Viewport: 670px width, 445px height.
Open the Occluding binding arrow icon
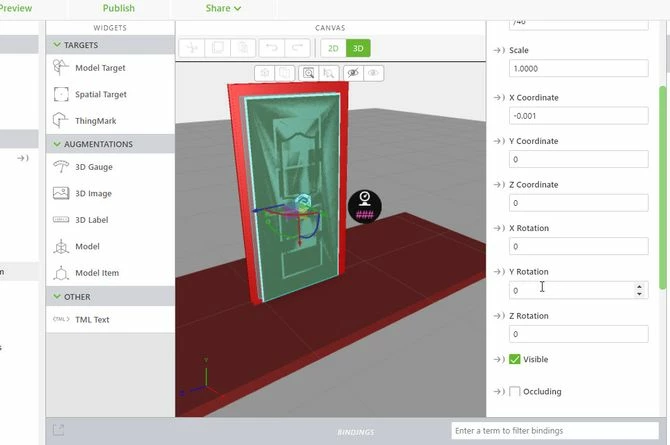[x=499, y=392]
